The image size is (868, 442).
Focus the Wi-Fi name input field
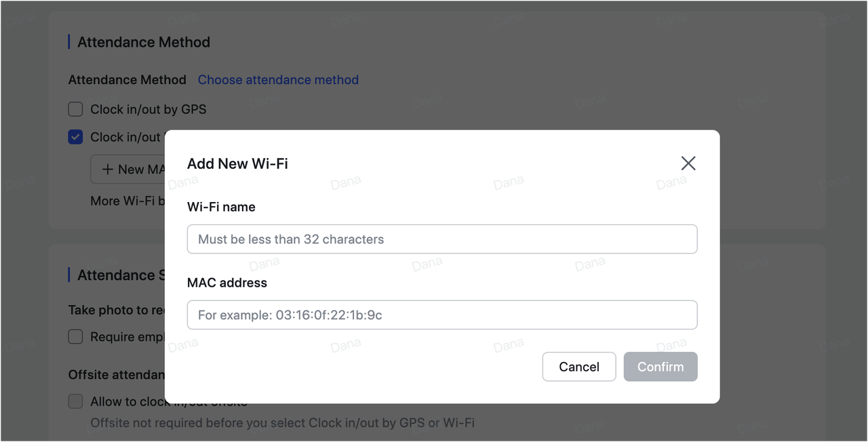(x=441, y=239)
